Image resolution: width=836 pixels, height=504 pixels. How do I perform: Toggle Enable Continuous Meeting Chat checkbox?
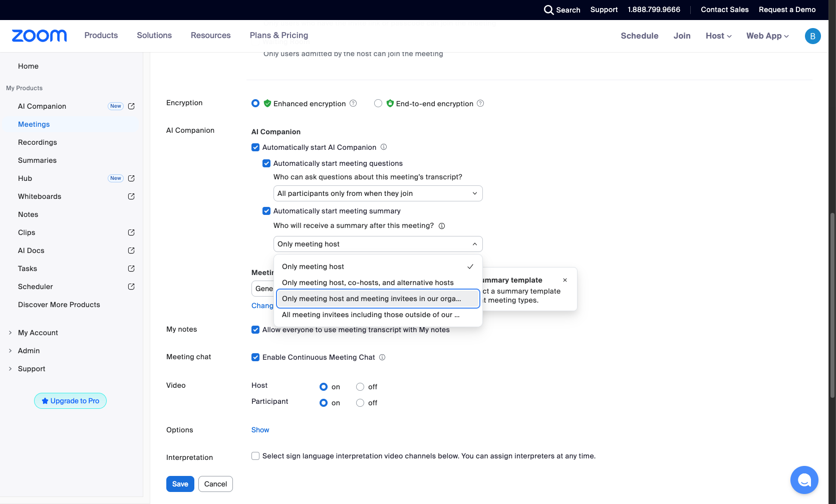255,357
